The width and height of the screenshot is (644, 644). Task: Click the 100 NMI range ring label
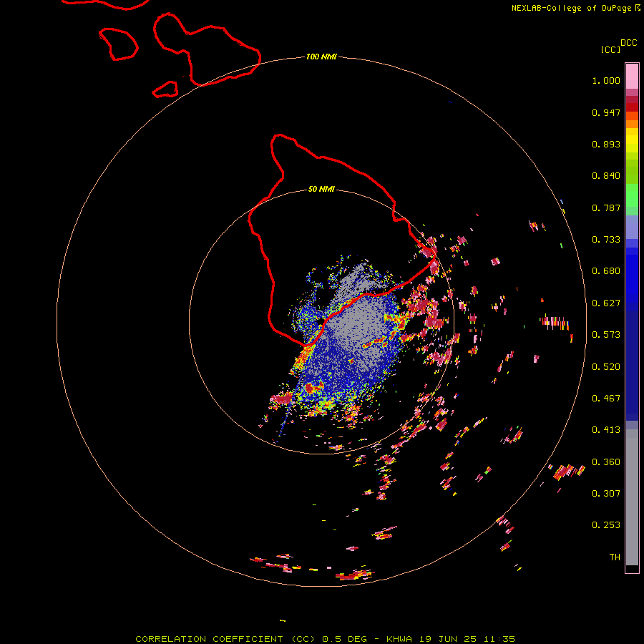(321, 57)
